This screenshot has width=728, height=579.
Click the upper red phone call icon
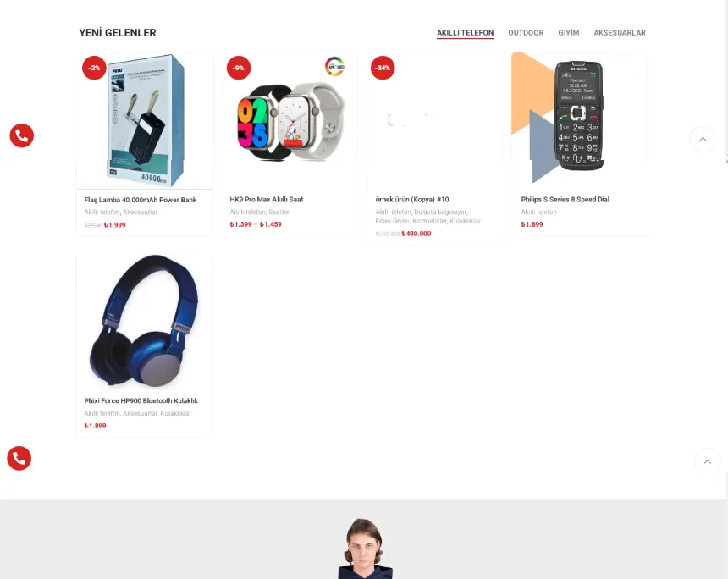22,135
